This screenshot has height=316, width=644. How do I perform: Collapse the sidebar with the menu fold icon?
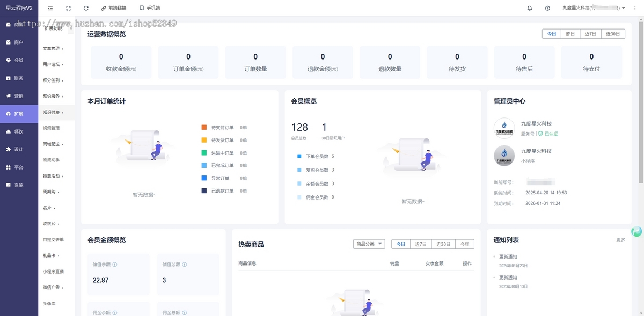[x=50, y=8]
